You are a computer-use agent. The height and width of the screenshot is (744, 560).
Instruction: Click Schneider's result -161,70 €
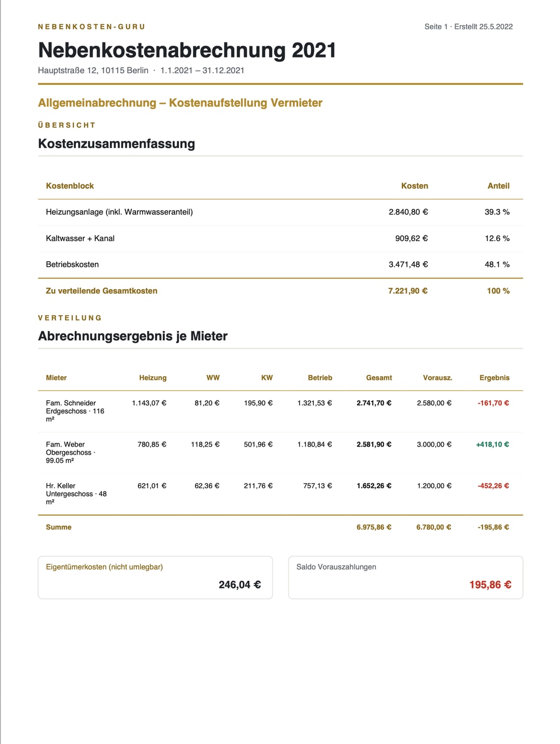(493, 403)
